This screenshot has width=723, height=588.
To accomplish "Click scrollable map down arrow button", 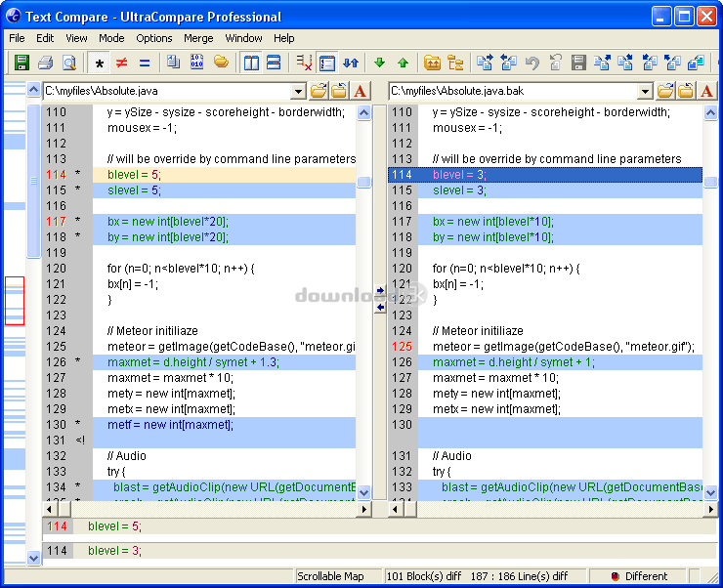I will [33, 558].
